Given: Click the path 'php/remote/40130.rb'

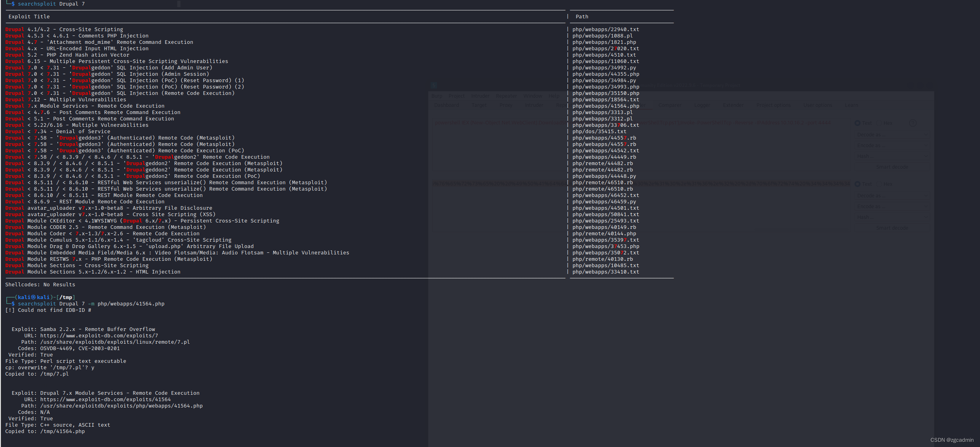Looking at the screenshot, I should (603, 259).
